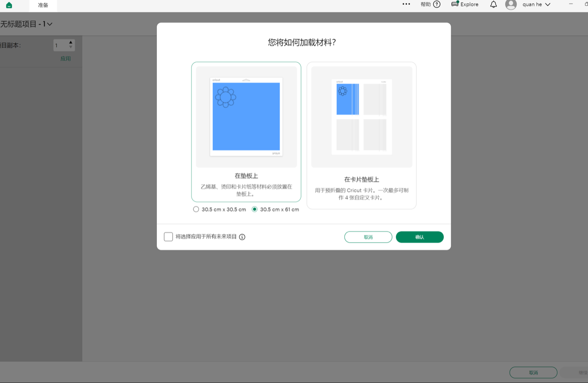Click the 在卡片垫板上 title text
Viewport: 588px width, 383px height.
362,179
